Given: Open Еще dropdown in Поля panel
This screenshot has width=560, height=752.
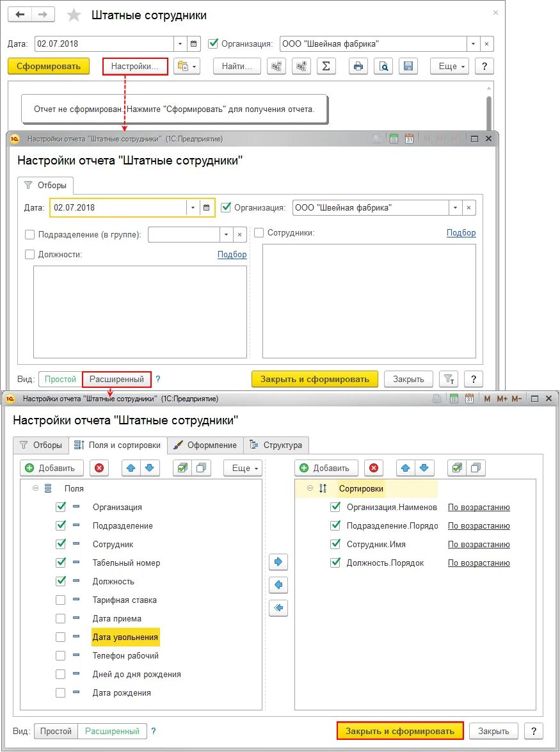Looking at the screenshot, I should tap(243, 468).
